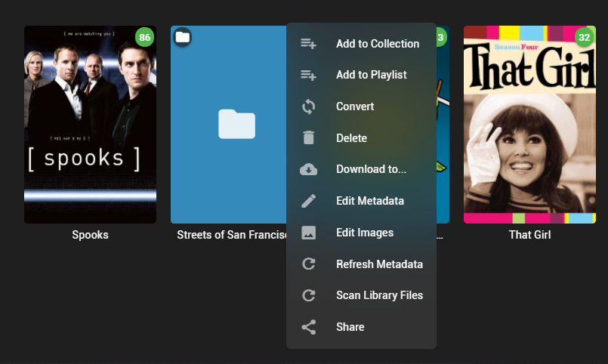
Task: Choose Share from the context menu
Action: [361, 327]
